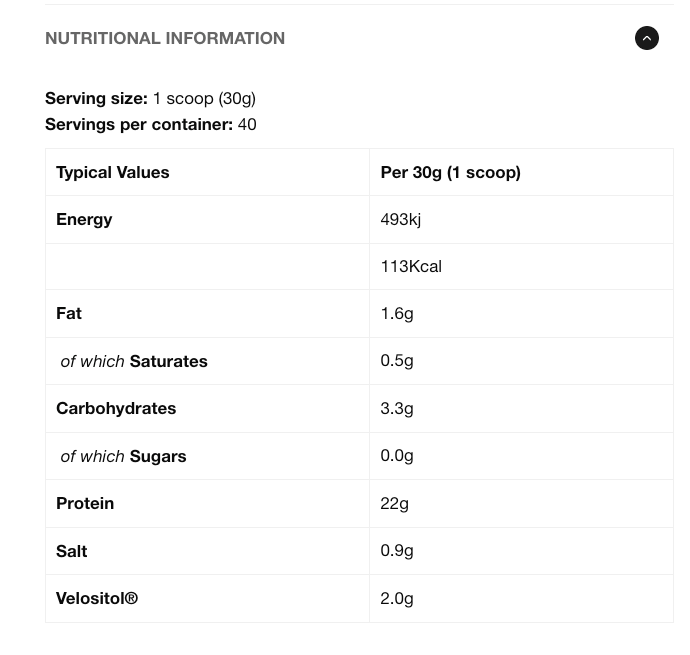
Task: Select the Per 30g (1 scoop) header
Action: point(450,172)
